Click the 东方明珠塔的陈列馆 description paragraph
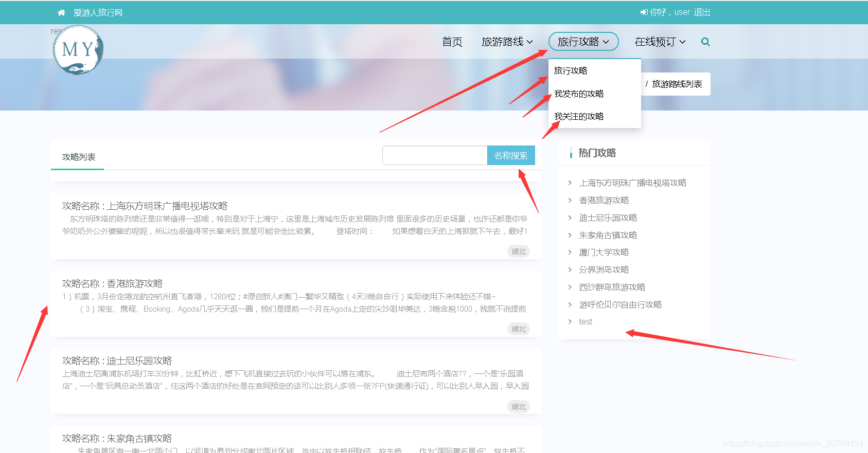This screenshot has height=453, width=868. (295, 225)
